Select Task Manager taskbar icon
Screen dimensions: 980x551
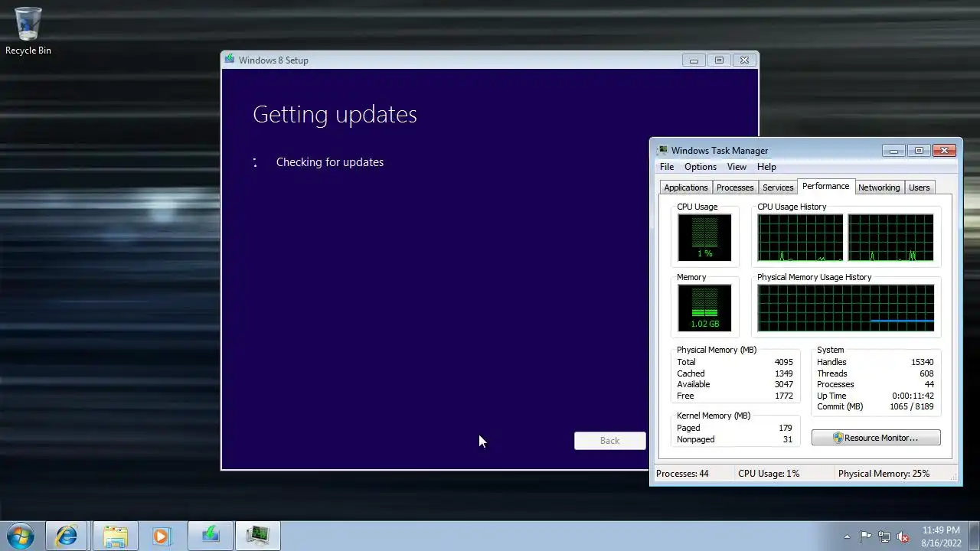(258, 536)
